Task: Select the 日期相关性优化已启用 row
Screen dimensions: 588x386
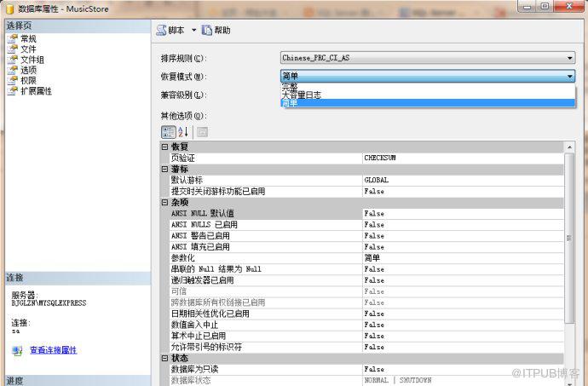Action: (x=366, y=314)
